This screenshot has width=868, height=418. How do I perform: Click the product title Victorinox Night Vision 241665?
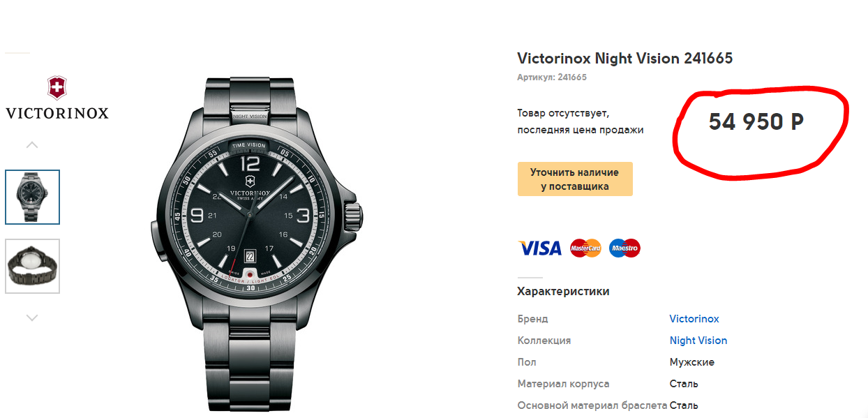[625, 59]
